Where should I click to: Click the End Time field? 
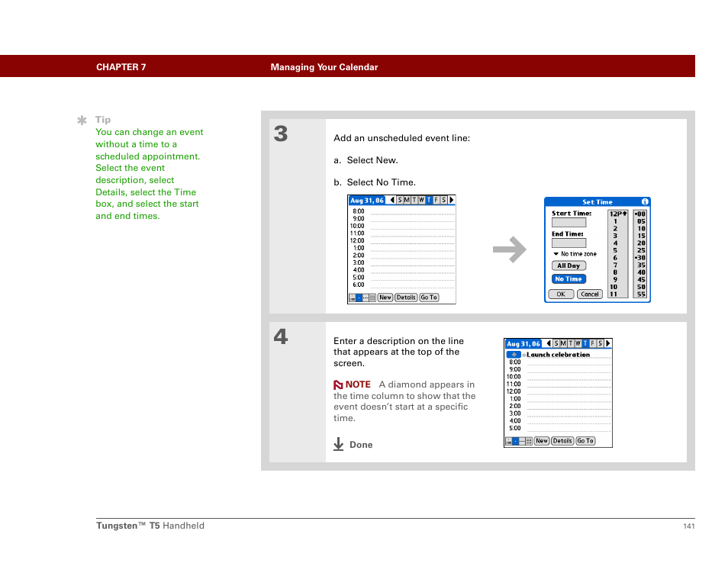point(569,243)
